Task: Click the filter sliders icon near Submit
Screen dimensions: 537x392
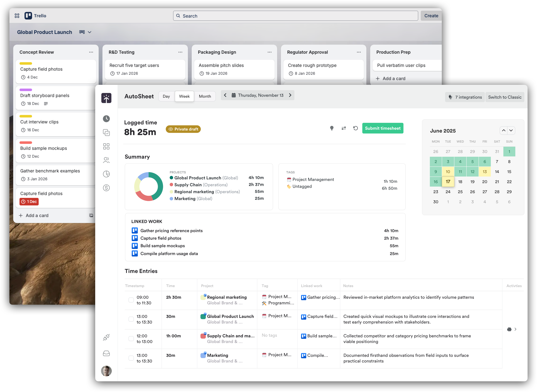Action: 343,128
